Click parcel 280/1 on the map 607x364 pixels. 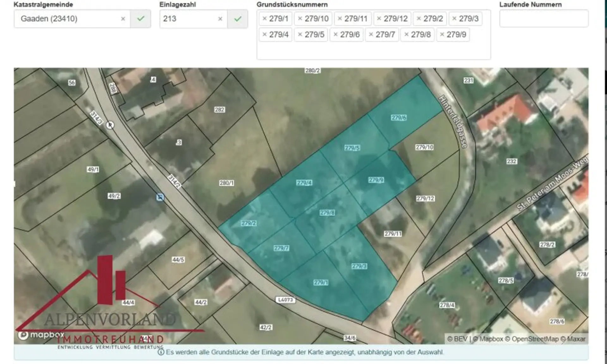point(226,183)
